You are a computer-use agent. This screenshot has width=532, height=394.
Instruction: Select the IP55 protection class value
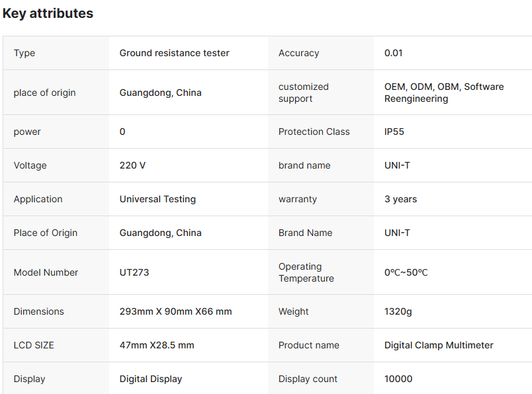pyautogui.click(x=394, y=132)
